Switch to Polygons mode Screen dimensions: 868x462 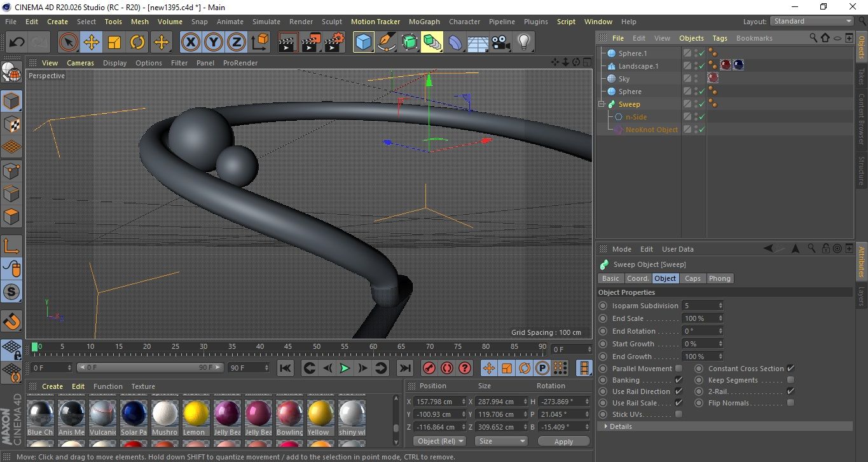click(11, 216)
